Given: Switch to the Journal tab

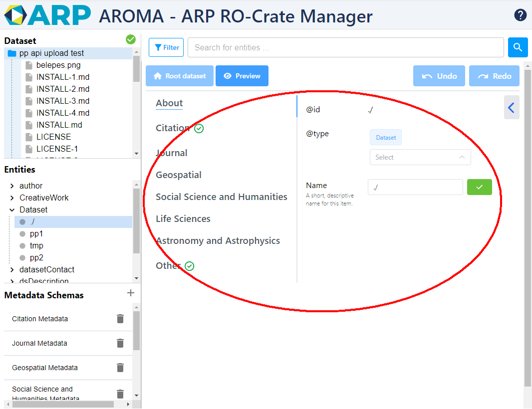Looking at the screenshot, I should pyautogui.click(x=171, y=153).
